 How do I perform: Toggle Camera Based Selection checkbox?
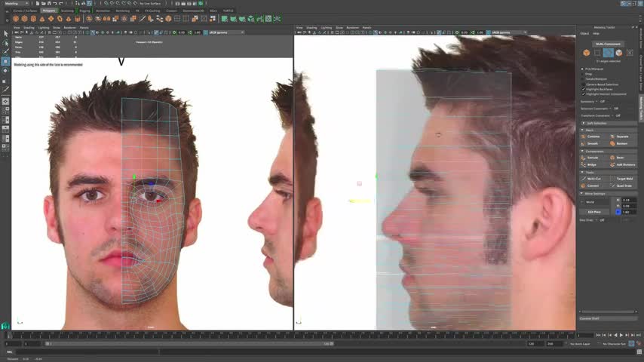click(583, 84)
